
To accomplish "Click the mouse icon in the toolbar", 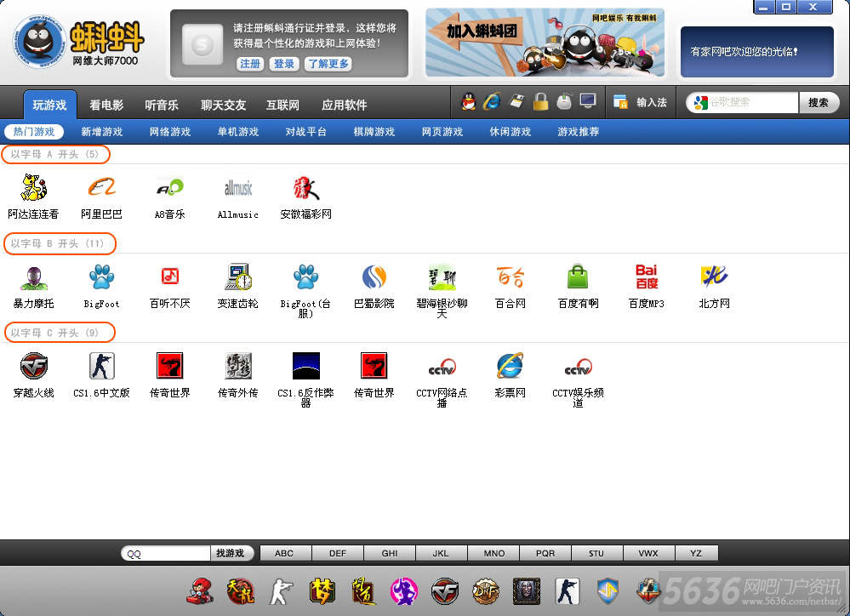I will [564, 101].
